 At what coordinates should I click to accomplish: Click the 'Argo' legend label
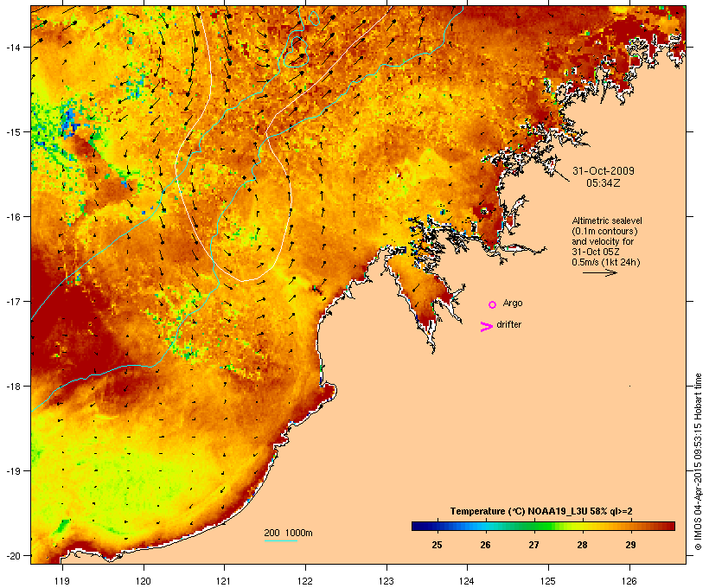point(513,303)
